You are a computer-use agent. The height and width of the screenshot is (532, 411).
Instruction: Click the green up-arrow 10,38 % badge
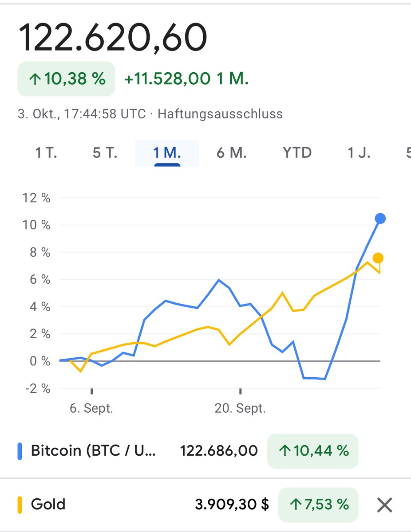[67, 79]
